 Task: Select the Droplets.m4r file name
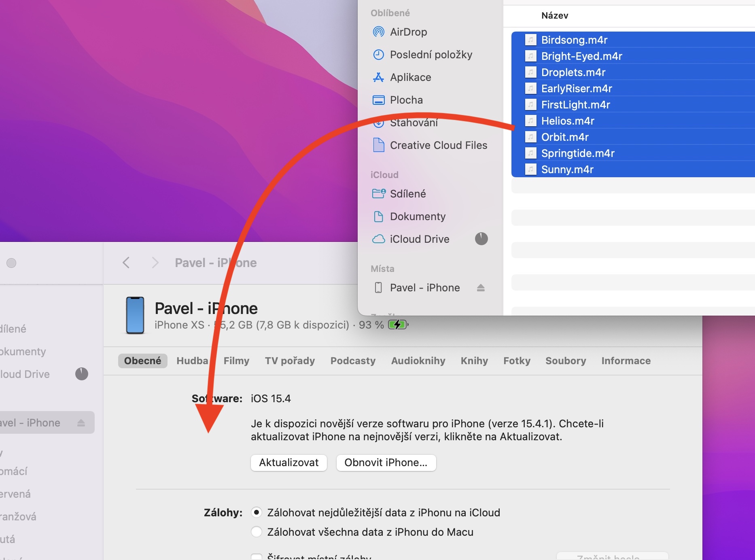(x=573, y=72)
